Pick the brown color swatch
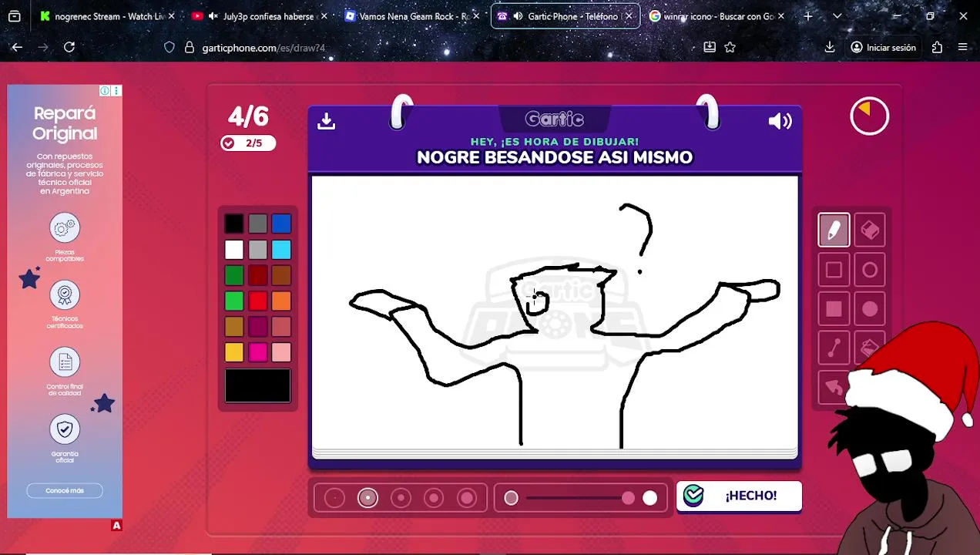 [x=281, y=275]
